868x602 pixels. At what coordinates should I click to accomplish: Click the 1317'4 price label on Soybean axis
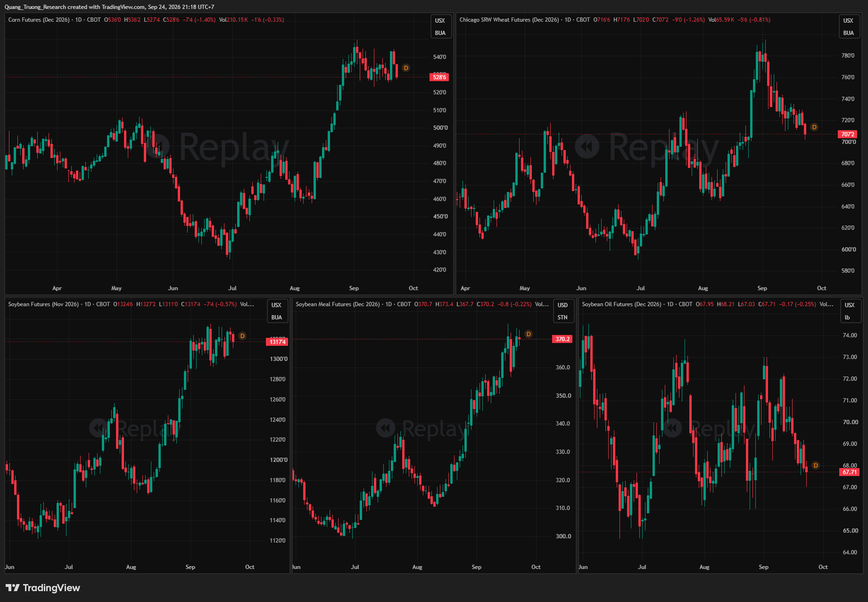pos(277,342)
